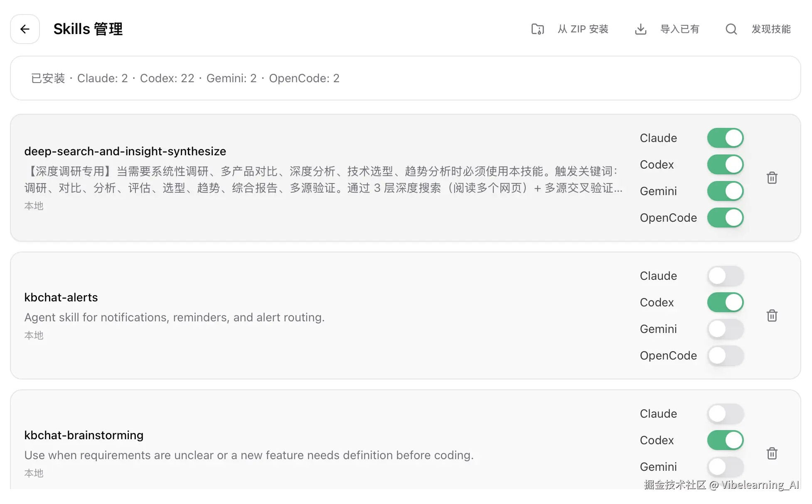Disable Claude for the deep-search skill
Screen dimensions: 812x504
click(x=725, y=138)
